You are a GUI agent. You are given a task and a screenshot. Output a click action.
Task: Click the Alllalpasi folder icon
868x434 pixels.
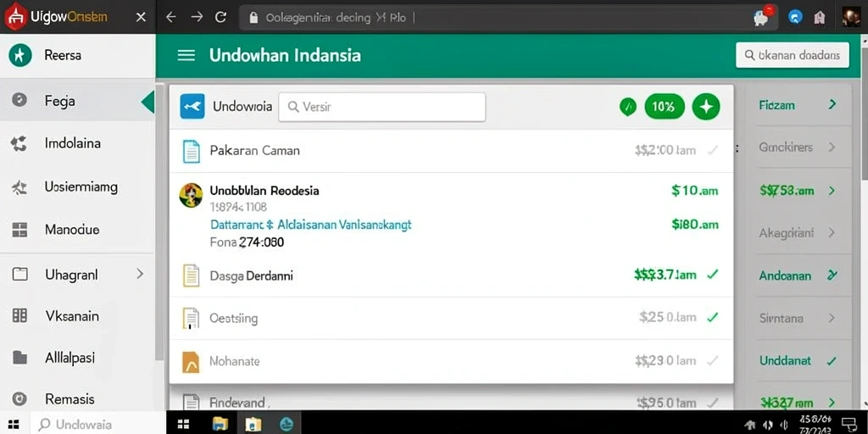[x=20, y=358]
